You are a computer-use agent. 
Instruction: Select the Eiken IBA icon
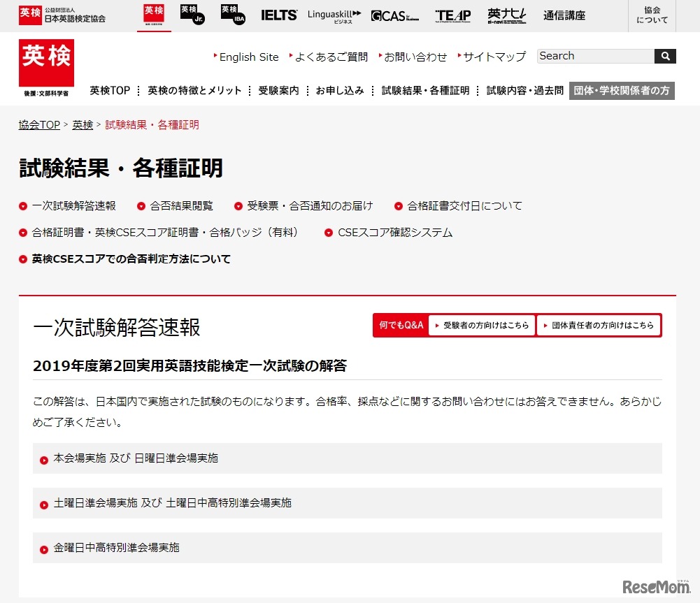[231, 15]
